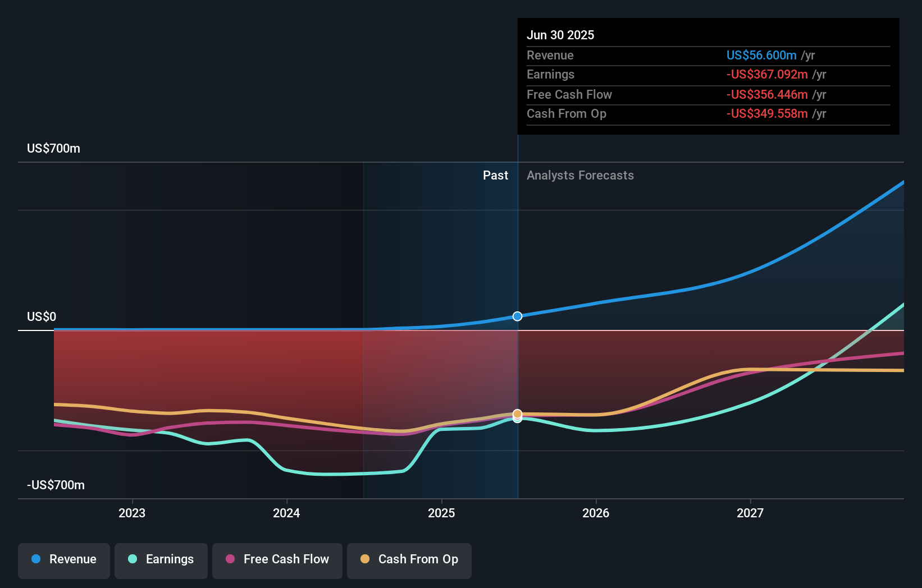Expand the Analysts Forecasts region
Viewport: 922px width, 588px height.
(580, 175)
